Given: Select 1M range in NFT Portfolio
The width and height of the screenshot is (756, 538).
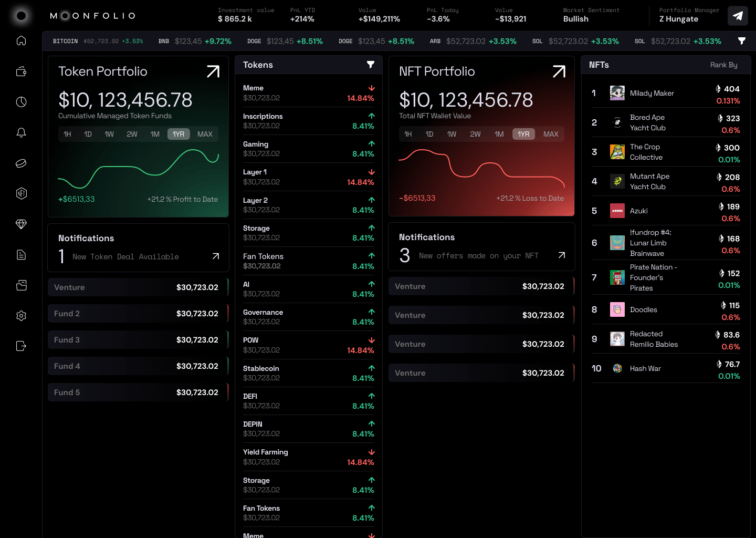Looking at the screenshot, I should 499,134.
